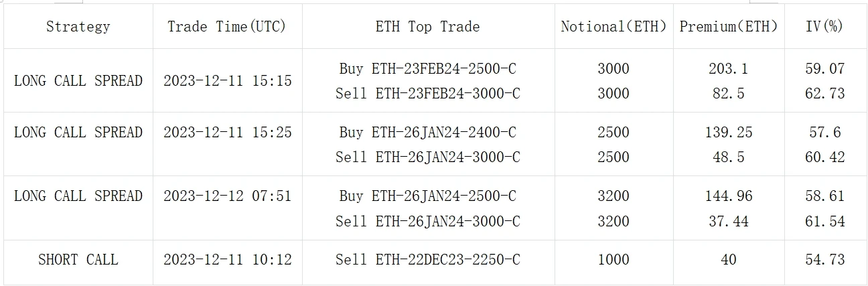Click trade time 2023-12-11 15:25
868x286 pixels.
coord(227,132)
